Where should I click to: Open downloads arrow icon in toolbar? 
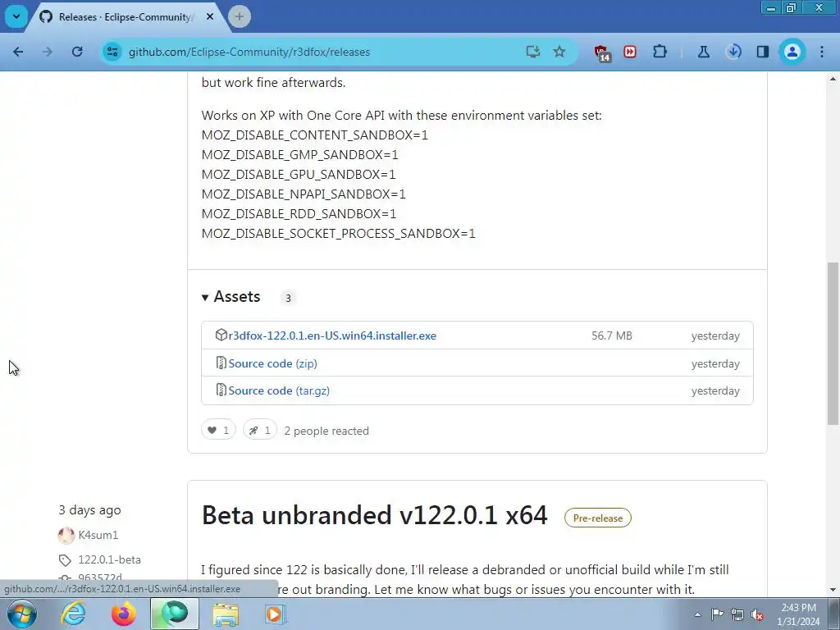pos(733,52)
